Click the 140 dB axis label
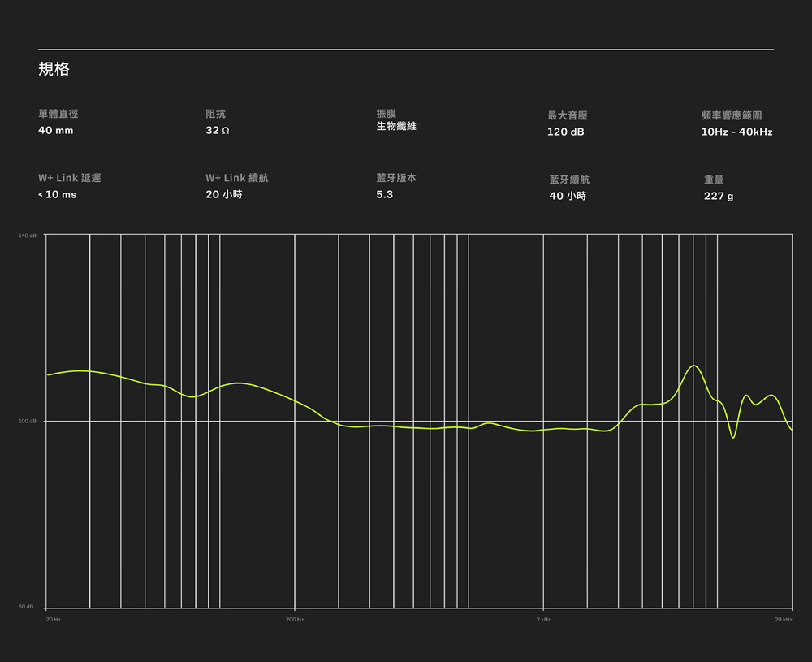This screenshot has width=812, height=662. pyautogui.click(x=27, y=236)
